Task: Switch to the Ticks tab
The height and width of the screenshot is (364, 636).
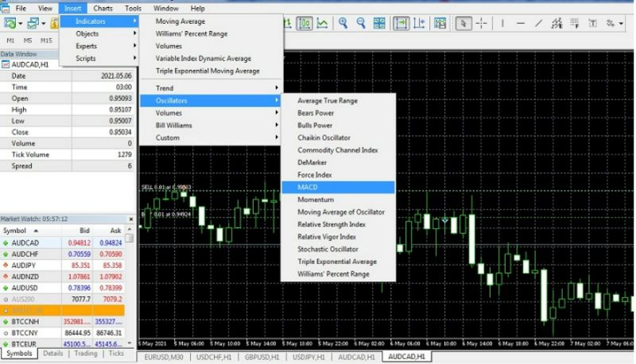Action: [x=116, y=354]
